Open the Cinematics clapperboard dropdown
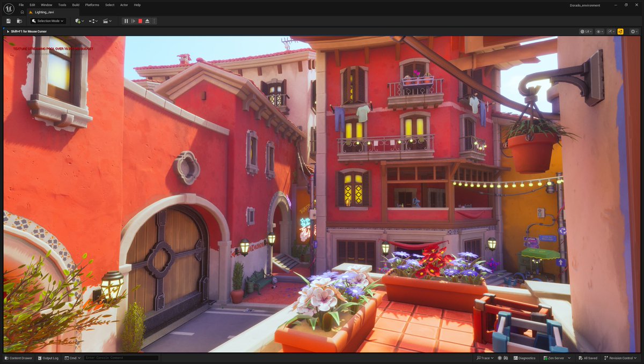This screenshot has height=364, width=644. (x=107, y=21)
